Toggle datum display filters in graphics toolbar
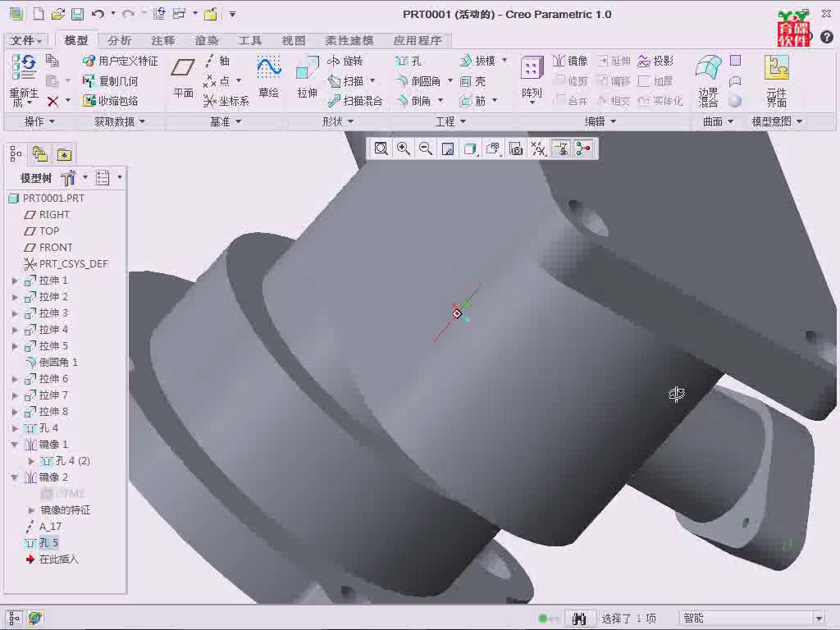 tap(538, 148)
